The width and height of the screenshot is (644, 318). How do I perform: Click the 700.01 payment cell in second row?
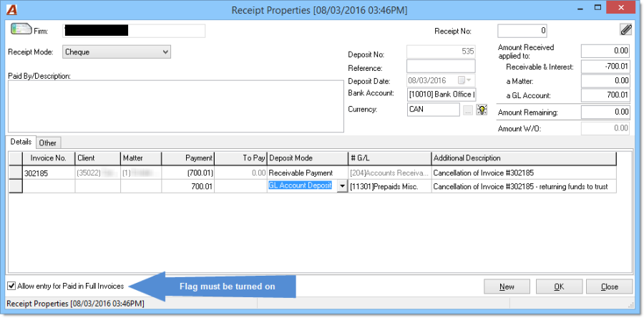click(x=188, y=186)
